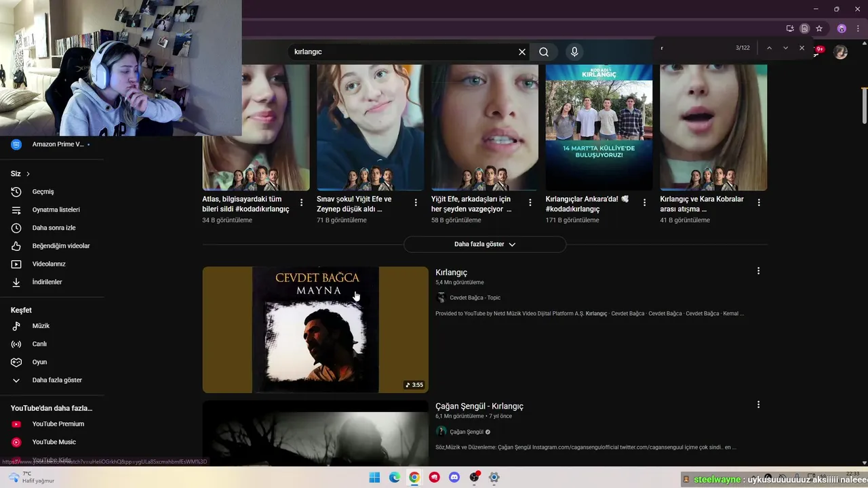Viewport: 868px width, 488px height.
Task: Open Settings gear from taskbar
Action: tap(494, 477)
